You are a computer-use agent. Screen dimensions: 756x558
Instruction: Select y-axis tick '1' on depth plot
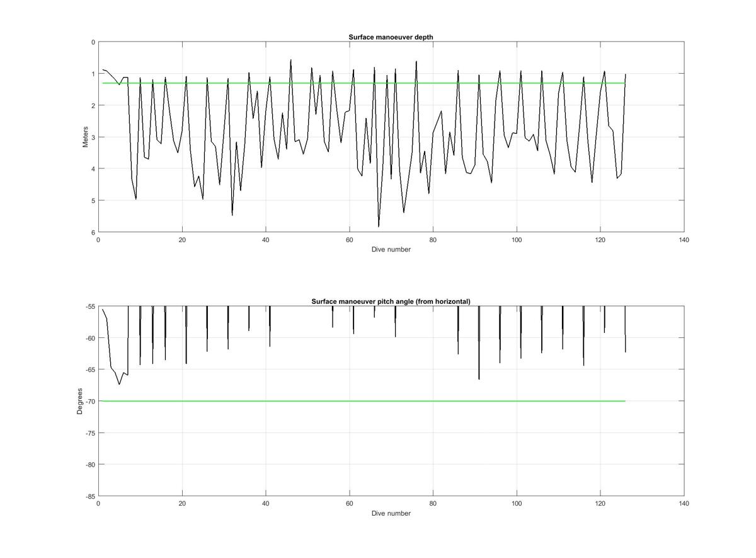pyautogui.click(x=93, y=74)
